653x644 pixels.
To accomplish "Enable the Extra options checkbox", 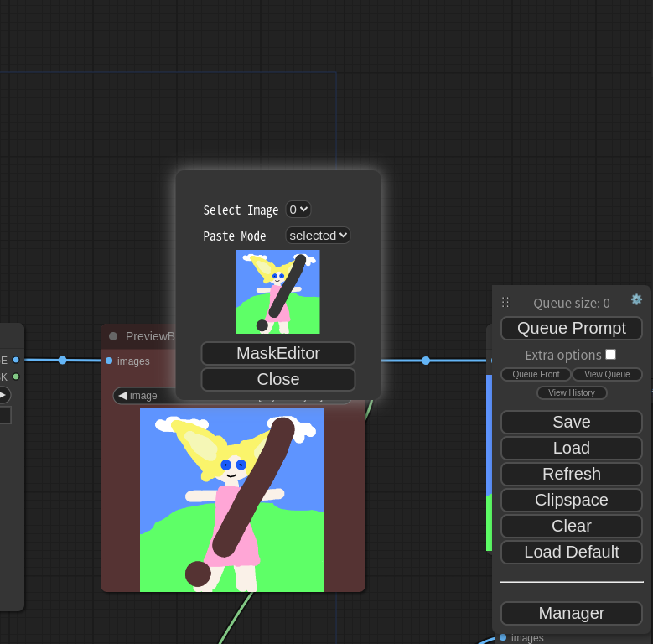I will [610, 355].
